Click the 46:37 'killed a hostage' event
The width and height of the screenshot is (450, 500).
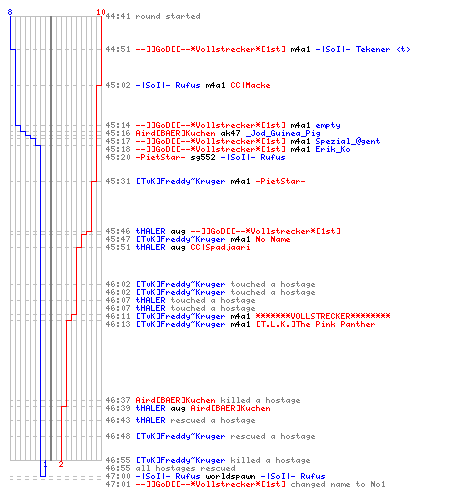[203, 400]
